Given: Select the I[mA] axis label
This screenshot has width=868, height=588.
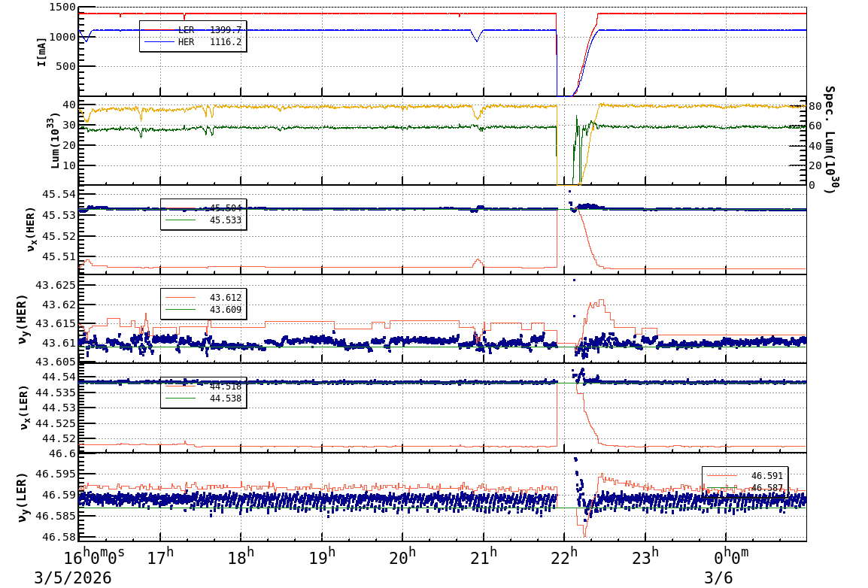Looking at the screenshot, I should pos(41,53).
